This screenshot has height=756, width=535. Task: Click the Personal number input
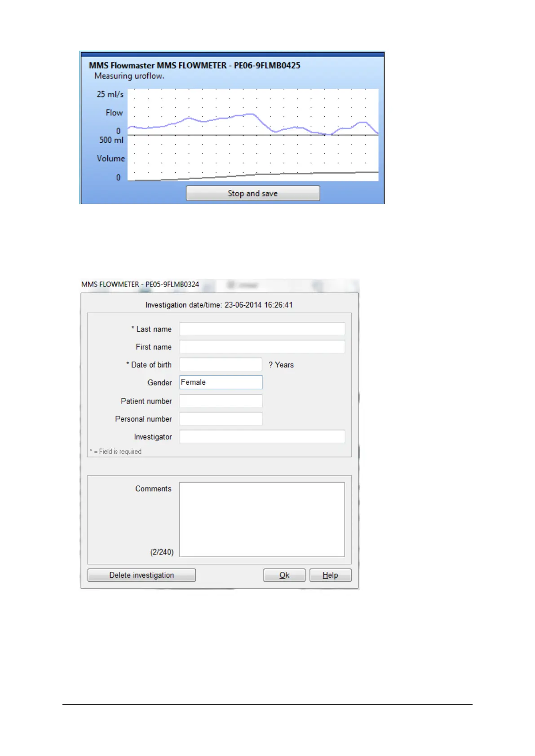(x=221, y=419)
